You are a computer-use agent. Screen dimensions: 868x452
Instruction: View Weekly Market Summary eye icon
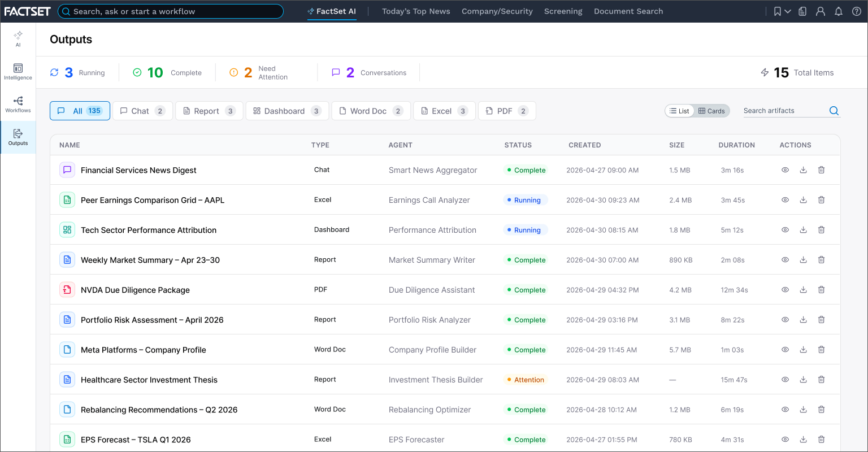[785, 259]
